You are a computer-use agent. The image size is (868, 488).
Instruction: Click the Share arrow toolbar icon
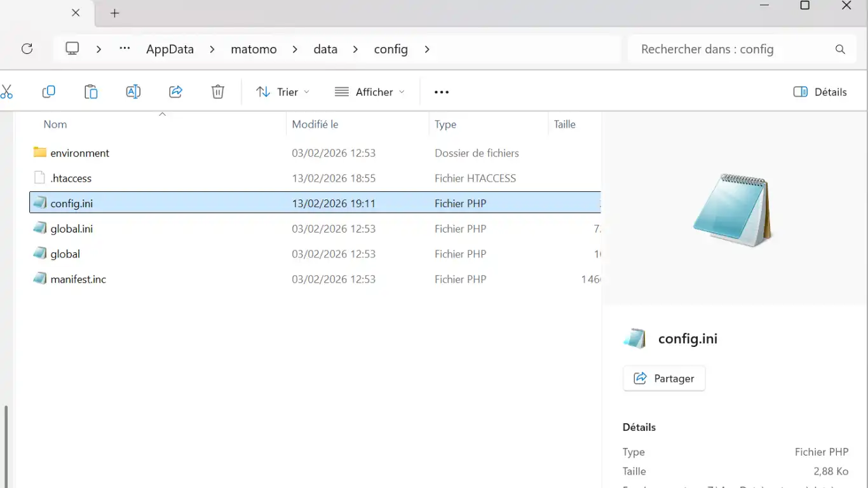click(175, 92)
